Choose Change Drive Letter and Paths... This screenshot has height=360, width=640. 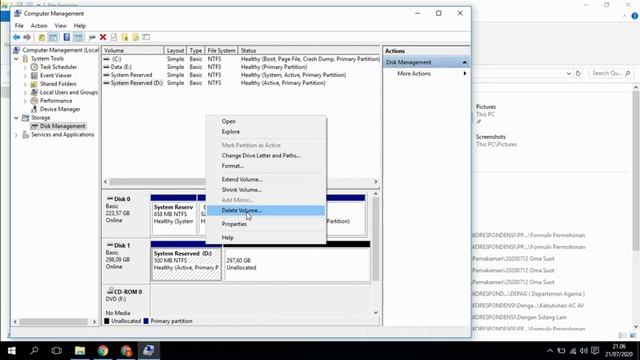coord(266,156)
